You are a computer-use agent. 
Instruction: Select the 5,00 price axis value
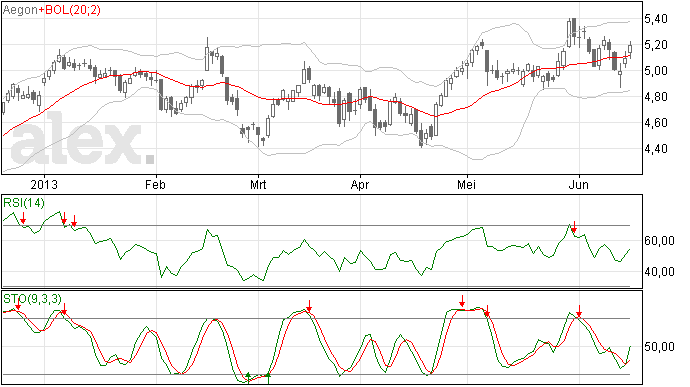656,70
